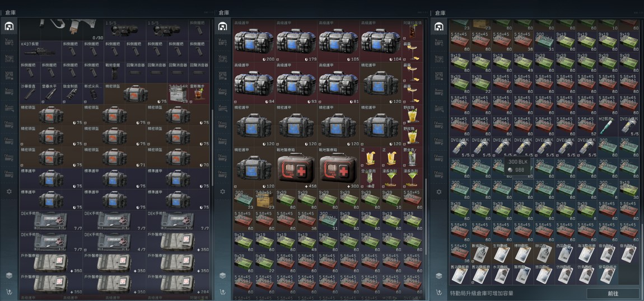Image resolution: width=644 pixels, height=301 pixels.
Task: Select the magazine item showing 0/30
Action: [x=62, y=30]
